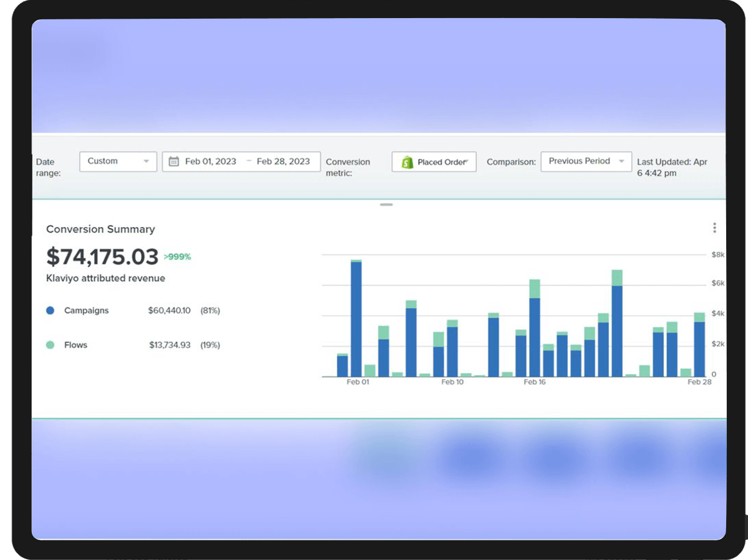Open the Custom date range dropdown
This screenshot has height=560, width=748.
tap(118, 162)
